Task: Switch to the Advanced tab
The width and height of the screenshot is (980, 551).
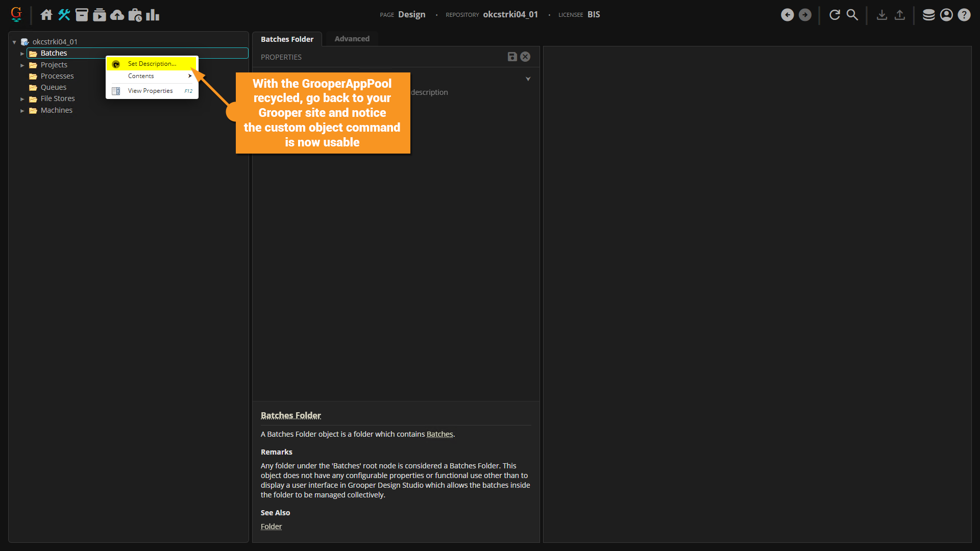Action: [352, 39]
